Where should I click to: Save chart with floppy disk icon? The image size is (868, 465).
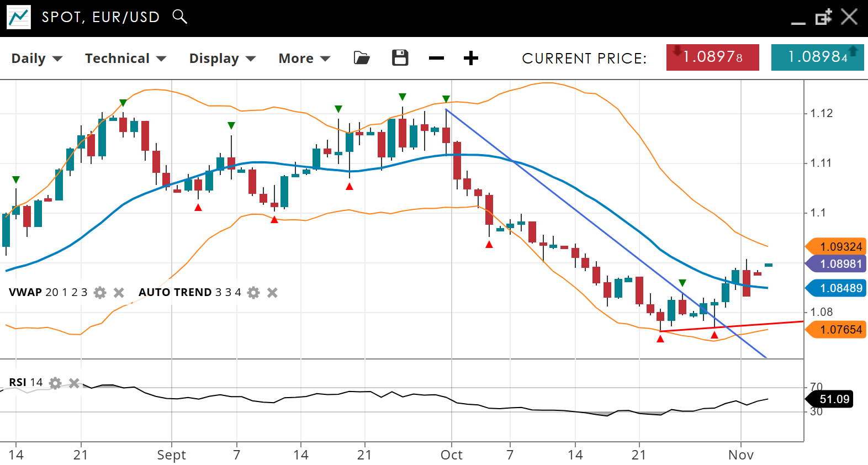click(x=400, y=58)
